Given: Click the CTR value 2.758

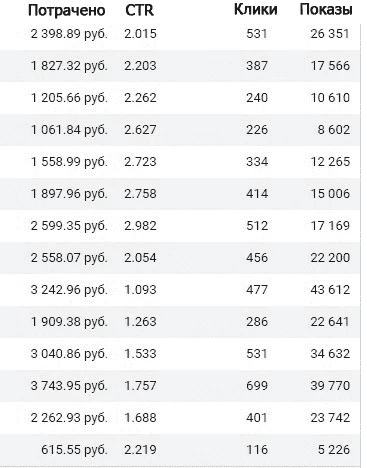Looking at the screenshot, I should 140,194.
